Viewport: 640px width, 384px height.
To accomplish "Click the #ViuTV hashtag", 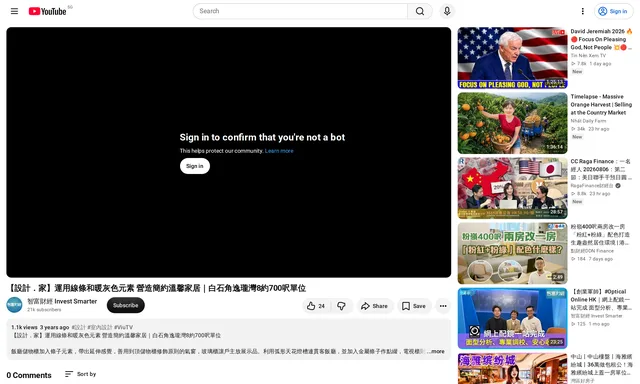I will [x=123, y=327].
